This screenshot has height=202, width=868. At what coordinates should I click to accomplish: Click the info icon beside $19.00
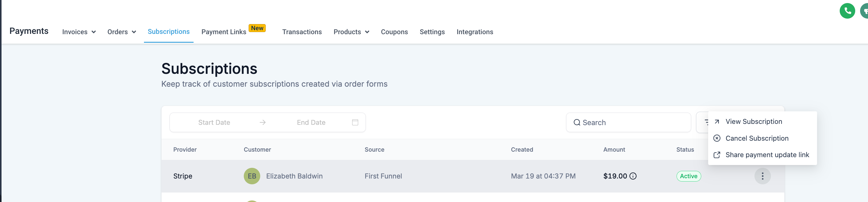coord(633,176)
